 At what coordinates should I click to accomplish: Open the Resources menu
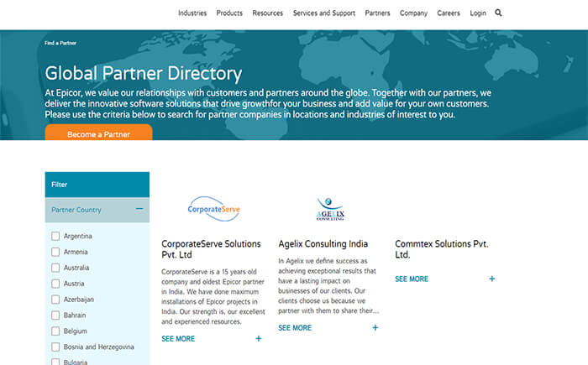point(268,13)
